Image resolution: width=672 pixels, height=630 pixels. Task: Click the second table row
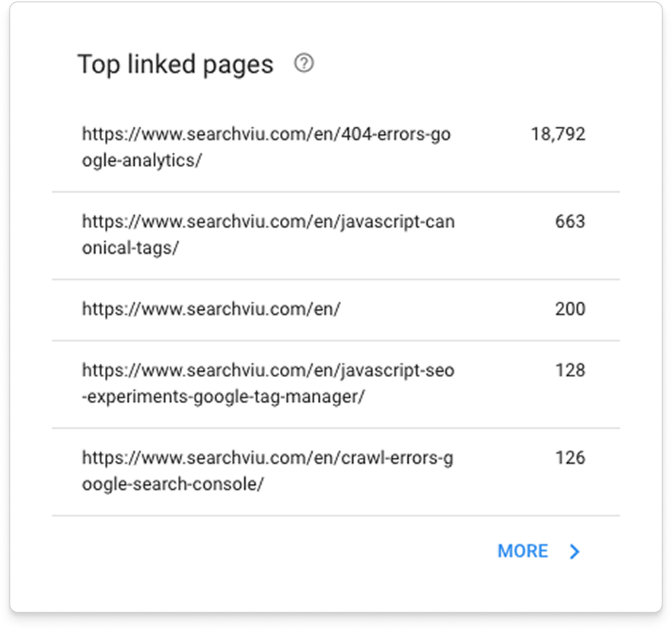tap(335, 235)
